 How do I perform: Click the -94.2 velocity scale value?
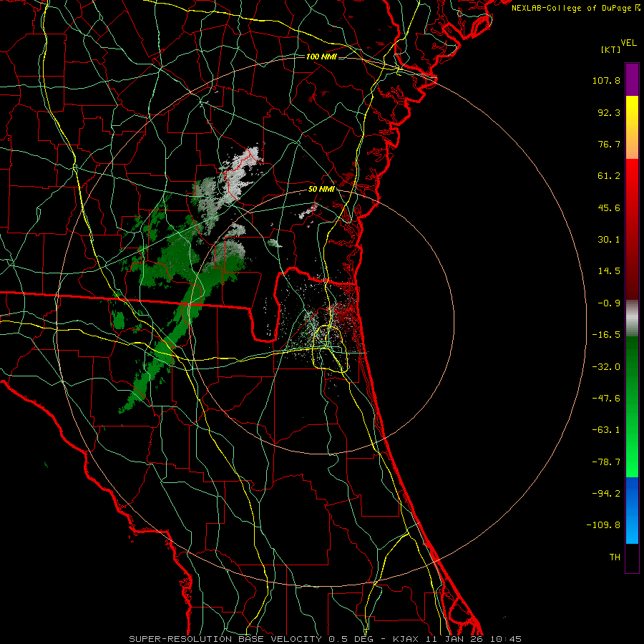606,493
